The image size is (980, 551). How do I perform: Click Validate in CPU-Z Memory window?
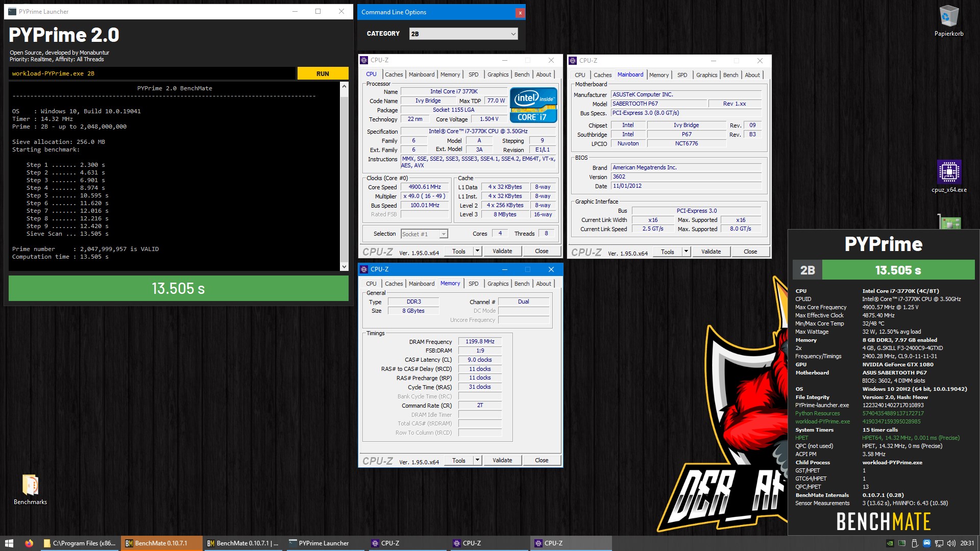tap(502, 460)
